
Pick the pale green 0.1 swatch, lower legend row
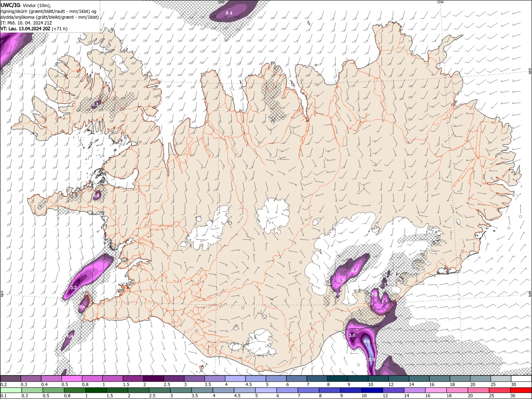click(11, 390)
